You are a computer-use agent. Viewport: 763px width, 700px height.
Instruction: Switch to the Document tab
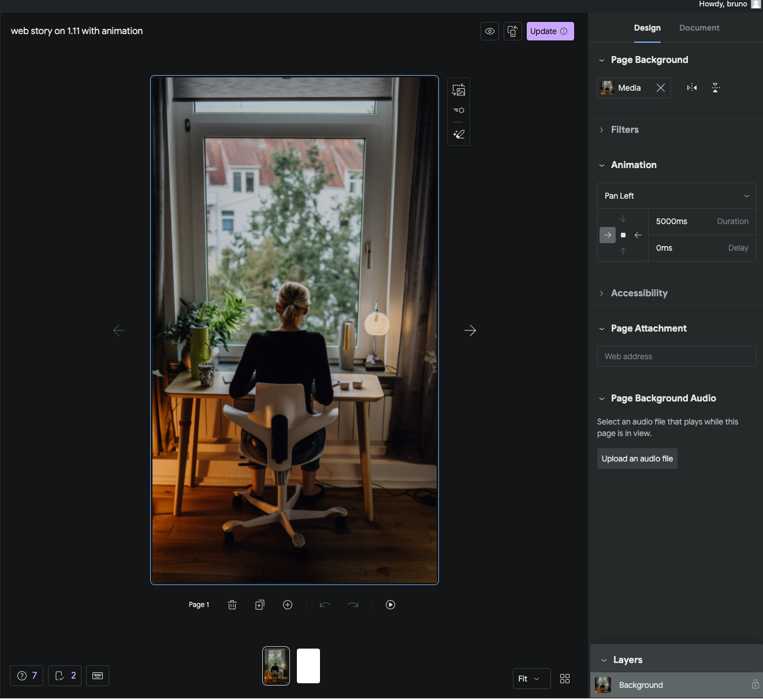(x=699, y=28)
